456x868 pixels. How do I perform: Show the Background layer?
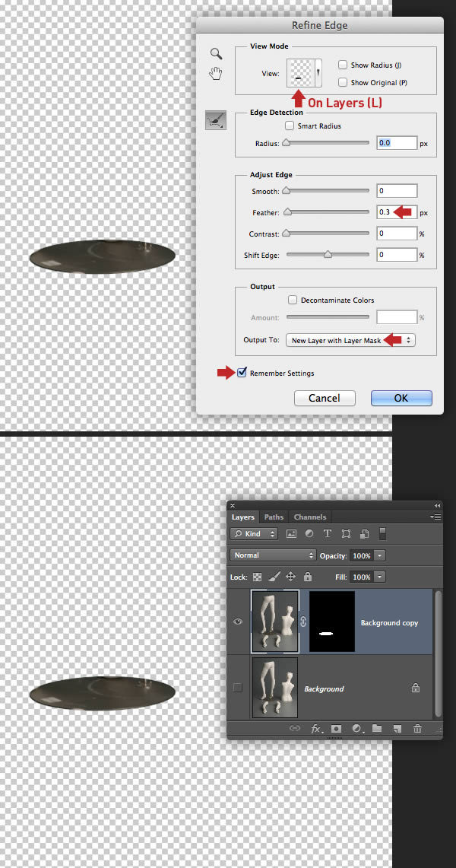tap(238, 688)
